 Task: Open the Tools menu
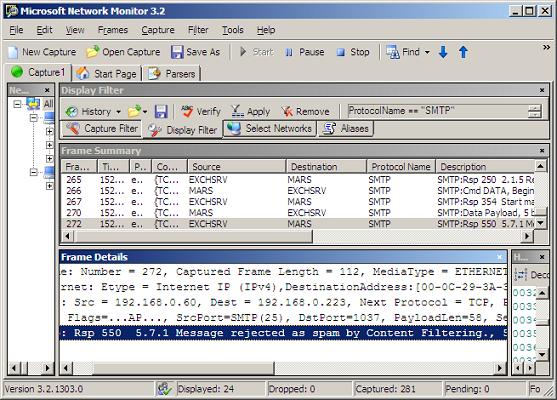233,30
